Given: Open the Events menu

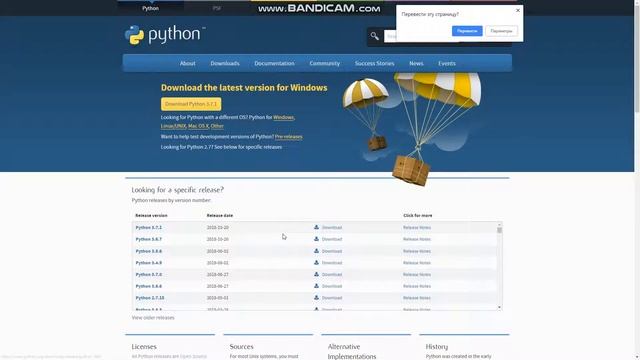Looking at the screenshot, I should click(x=447, y=63).
